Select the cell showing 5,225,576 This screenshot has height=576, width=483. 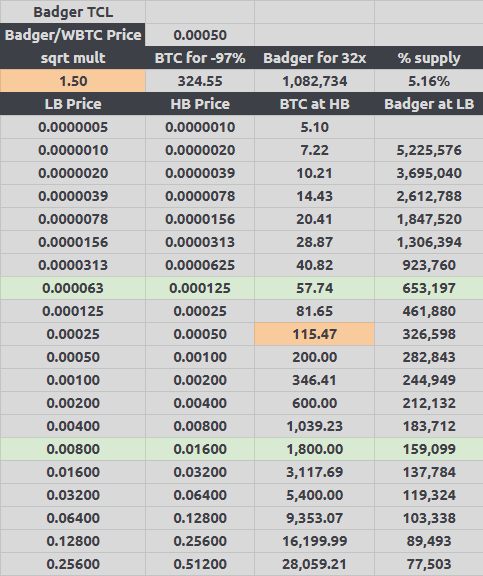tap(429, 150)
